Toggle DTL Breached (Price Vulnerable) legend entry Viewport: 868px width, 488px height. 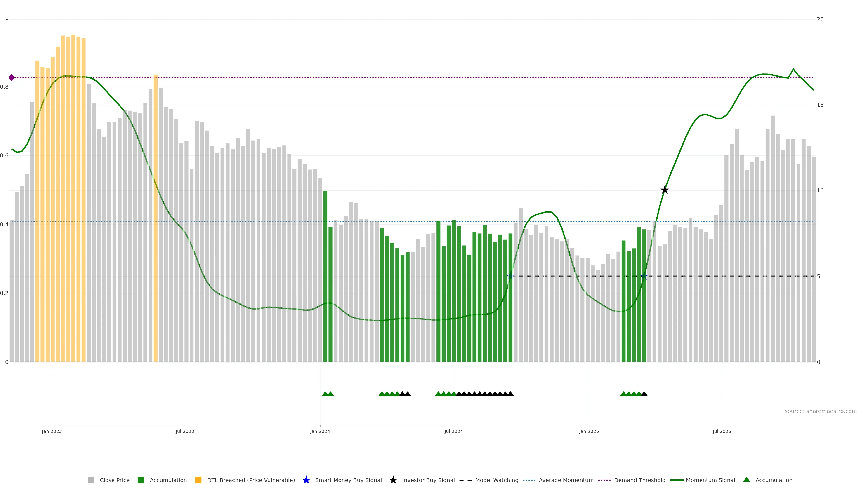[x=251, y=480]
